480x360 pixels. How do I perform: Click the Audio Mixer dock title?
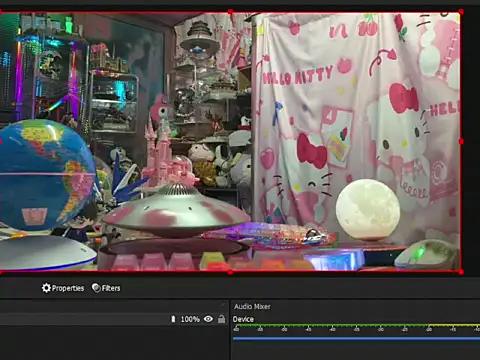pyautogui.click(x=252, y=306)
